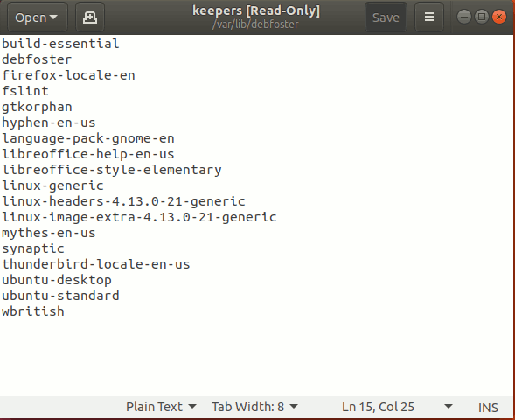Image resolution: width=515 pixels, height=420 pixels.
Task: Click the line mythes-en-us
Action: point(49,233)
